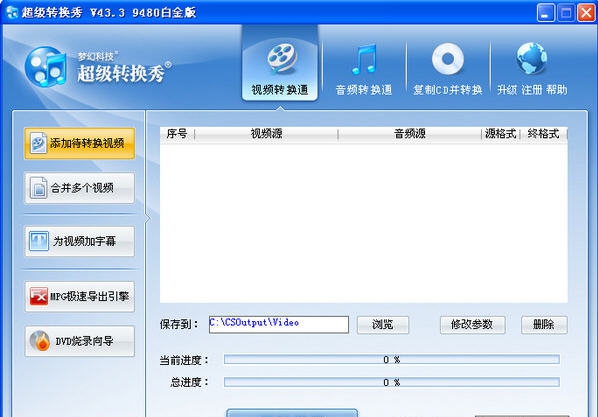Click the 音频源 column header

pyautogui.click(x=410, y=134)
